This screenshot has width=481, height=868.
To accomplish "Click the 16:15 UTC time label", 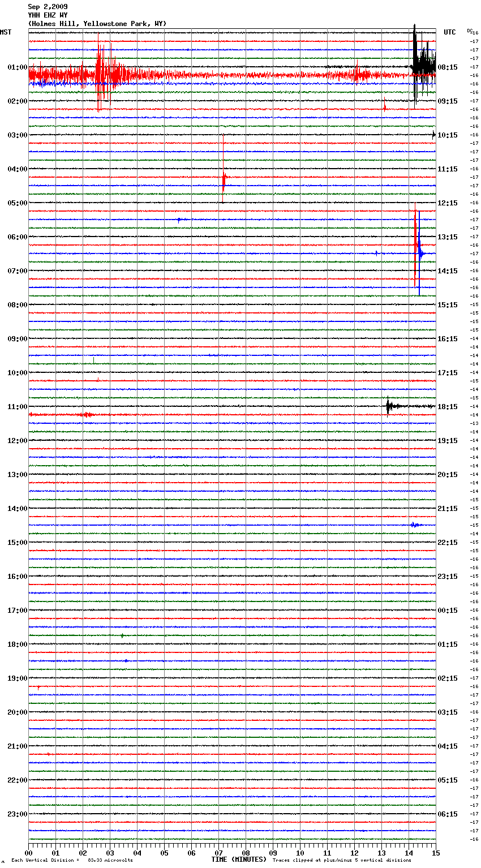I will coord(448,339).
